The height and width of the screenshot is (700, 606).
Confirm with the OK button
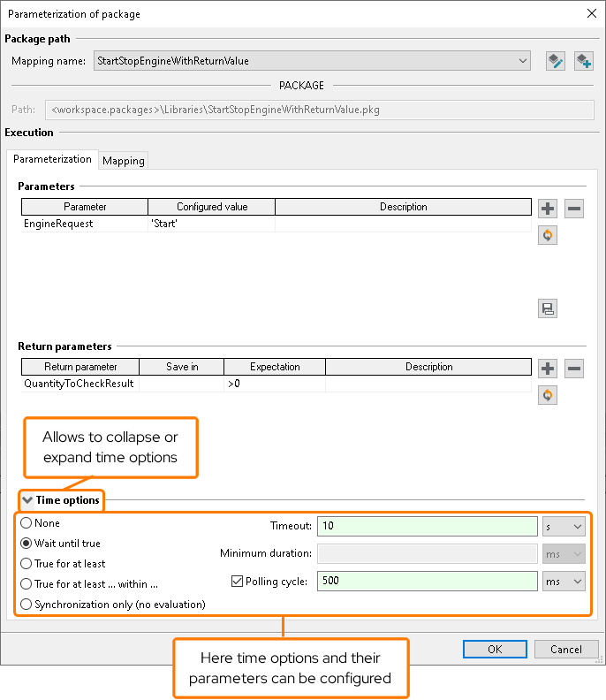(495, 649)
